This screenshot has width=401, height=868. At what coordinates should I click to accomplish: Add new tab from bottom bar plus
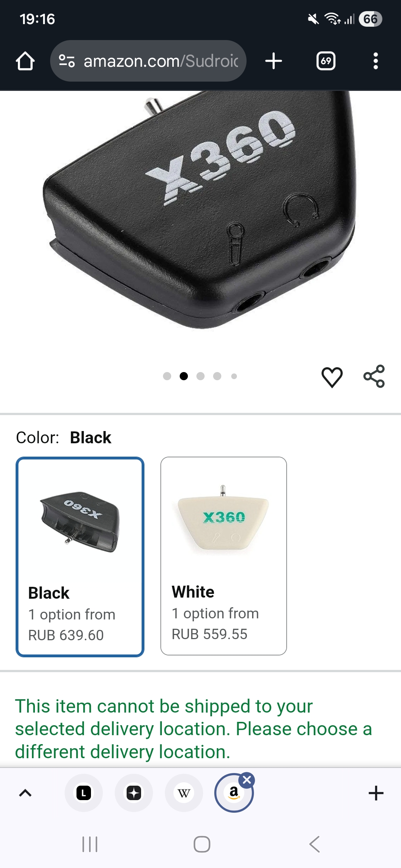click(376, 793)
